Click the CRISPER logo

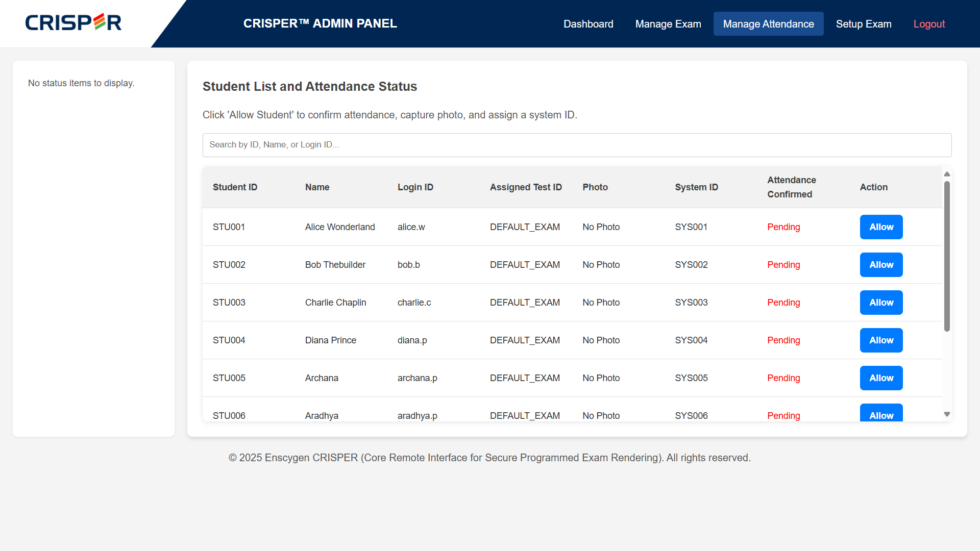(73, 22)
